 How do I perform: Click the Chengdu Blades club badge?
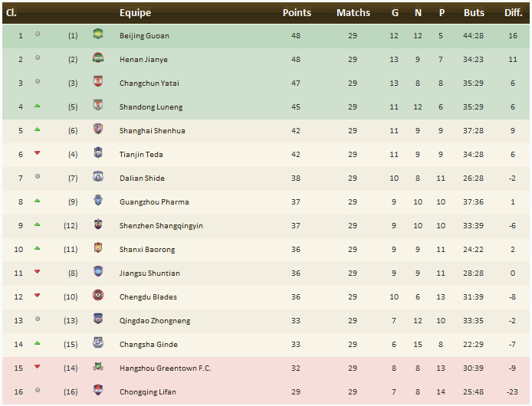pos(97,296)
